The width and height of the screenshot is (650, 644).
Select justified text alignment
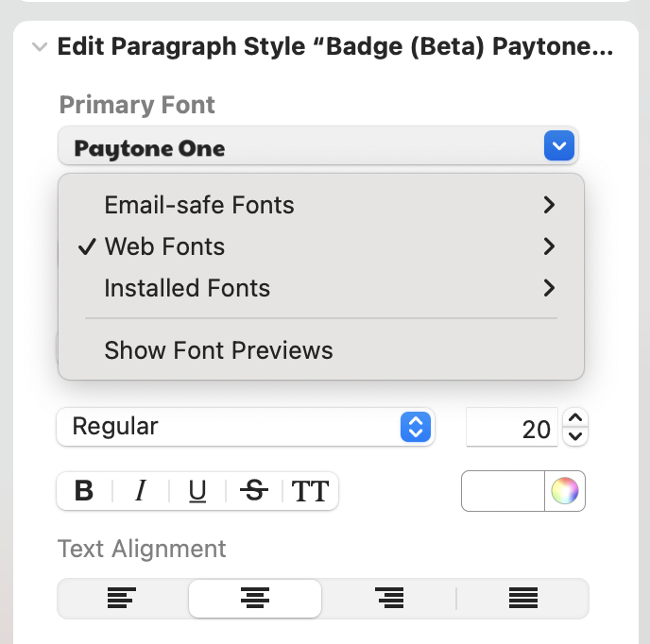[x=523, y=598]
